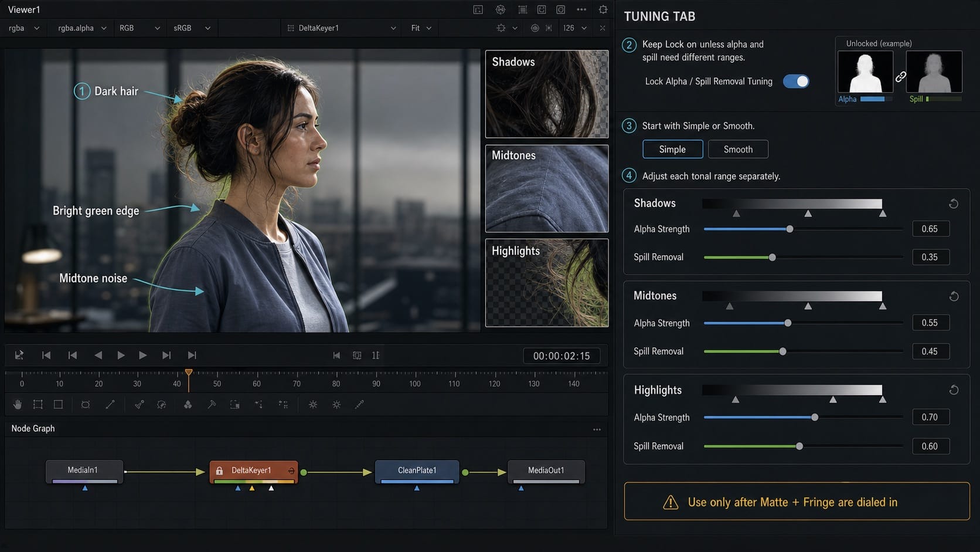Select the three-droplet color tool
Viewport: 980px width, 552px height.
pyautogui.click(x=188, y=405)
